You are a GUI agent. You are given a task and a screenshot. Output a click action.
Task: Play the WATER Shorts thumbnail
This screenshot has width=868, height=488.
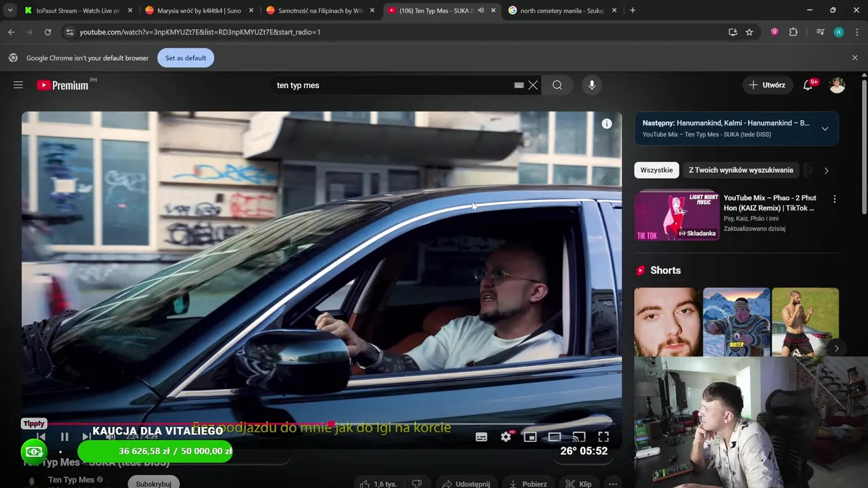coord(736,322)
